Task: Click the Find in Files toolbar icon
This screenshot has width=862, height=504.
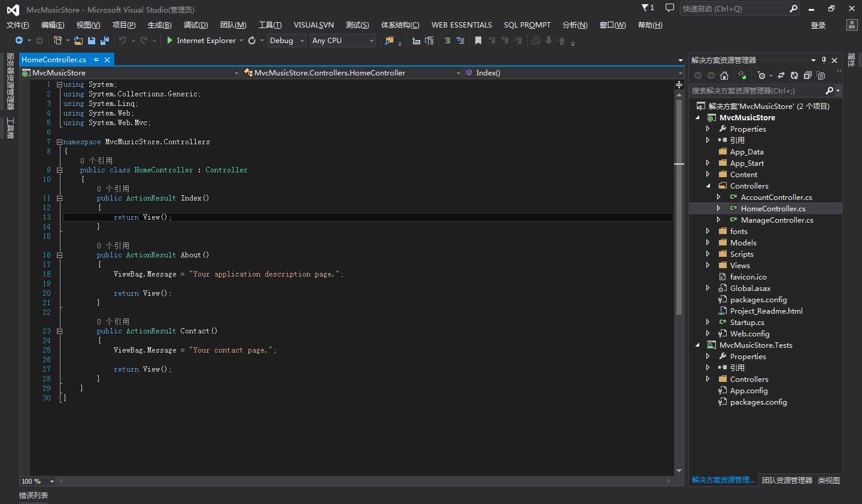Action: click(x=389, y=41)
